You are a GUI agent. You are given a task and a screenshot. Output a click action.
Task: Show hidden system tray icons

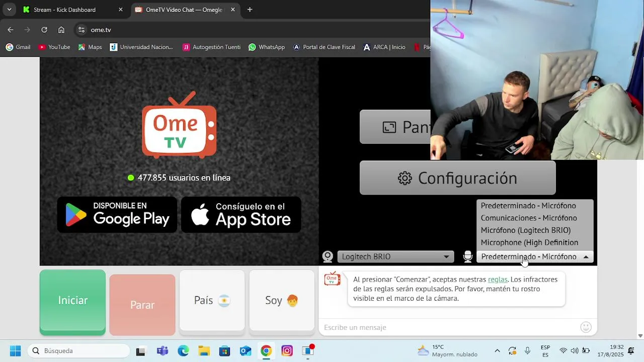point(497,351)
